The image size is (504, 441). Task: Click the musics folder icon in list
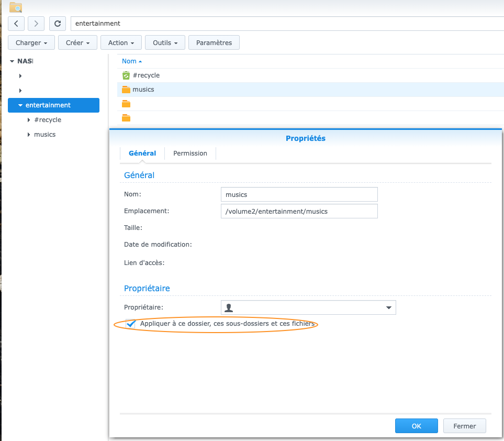point(126,90)
